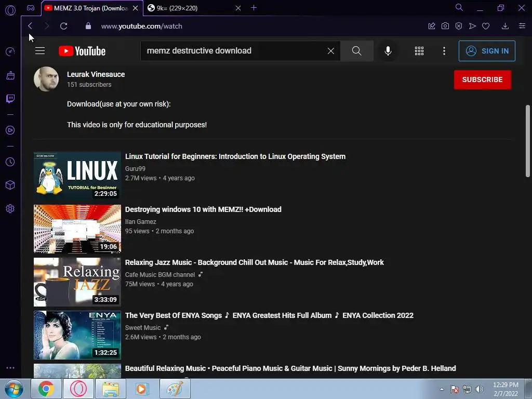Click the page vertical scrollbar

coord(528,141)
